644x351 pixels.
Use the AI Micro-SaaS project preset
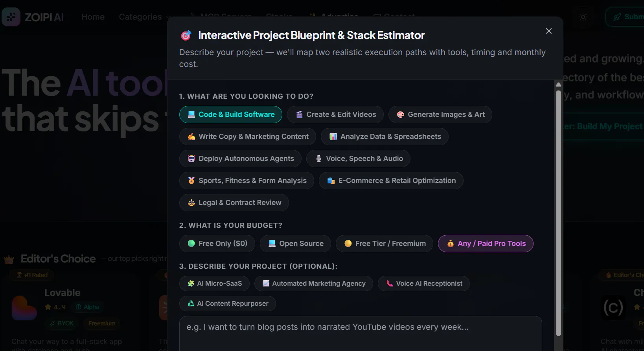214,283
